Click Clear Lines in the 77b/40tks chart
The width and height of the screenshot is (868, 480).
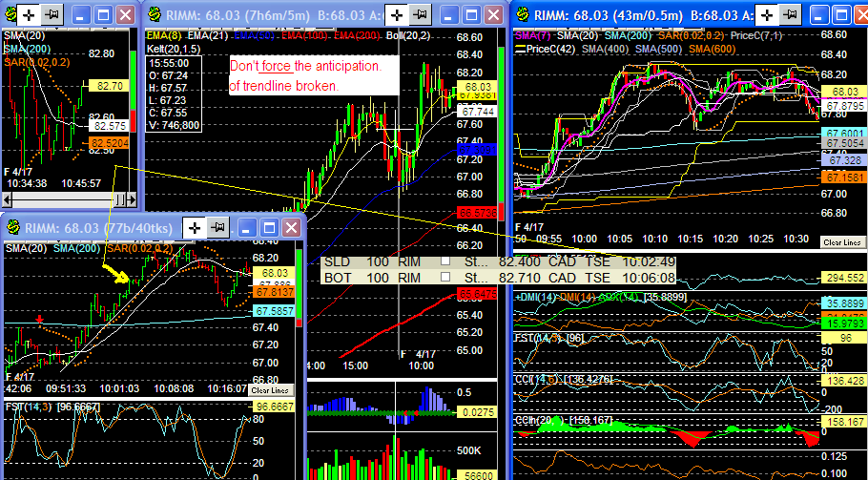pos(270,390)
